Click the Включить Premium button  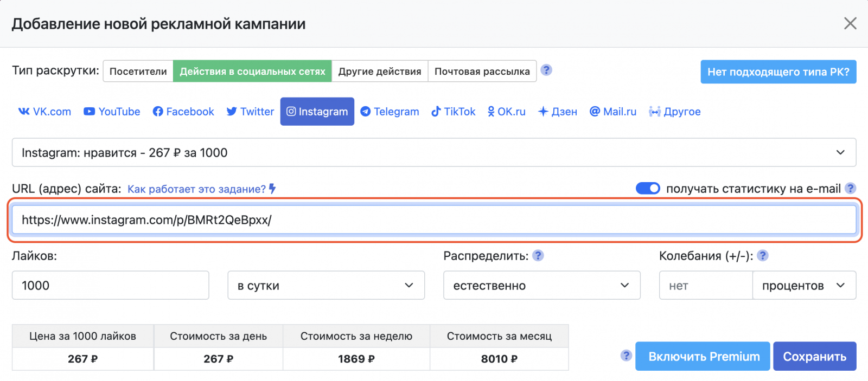point(703,357)
